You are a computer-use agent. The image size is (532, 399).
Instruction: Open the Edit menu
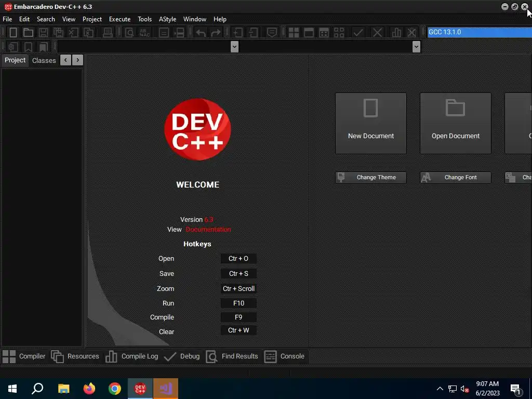tap(24, 19)
